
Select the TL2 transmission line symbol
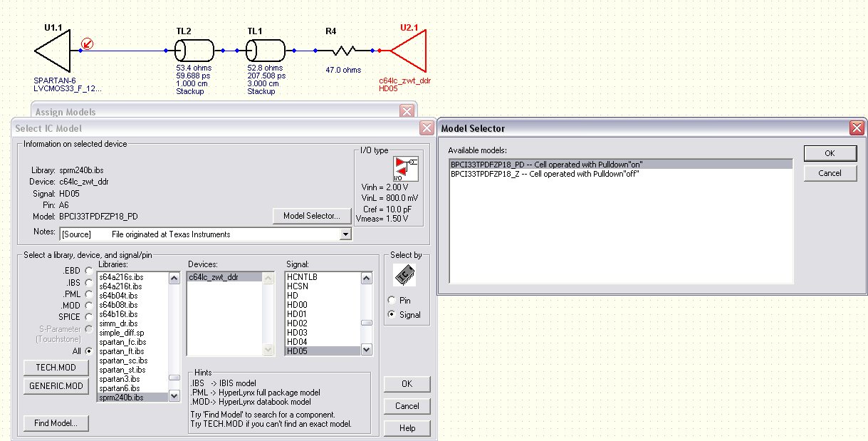pos(194,51)
